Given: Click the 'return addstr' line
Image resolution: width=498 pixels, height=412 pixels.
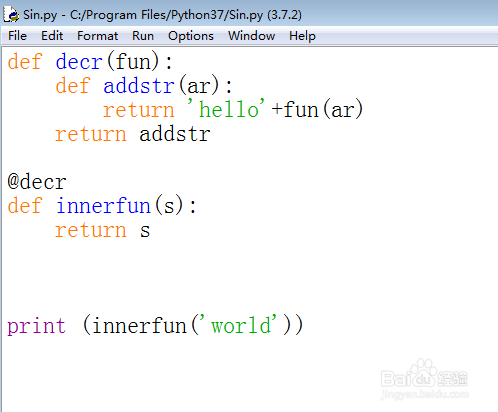Looking at the screenshot, I should [x=132, y=134].
